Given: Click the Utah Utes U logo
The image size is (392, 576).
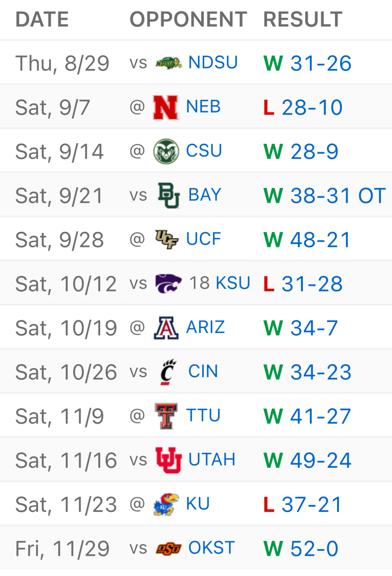Looking at the screenshot, I should pyautogui.click(x=169, y=460).
